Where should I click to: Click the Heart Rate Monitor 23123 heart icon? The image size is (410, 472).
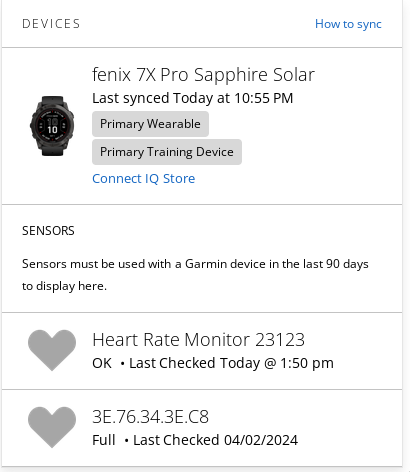pos(52,350)
